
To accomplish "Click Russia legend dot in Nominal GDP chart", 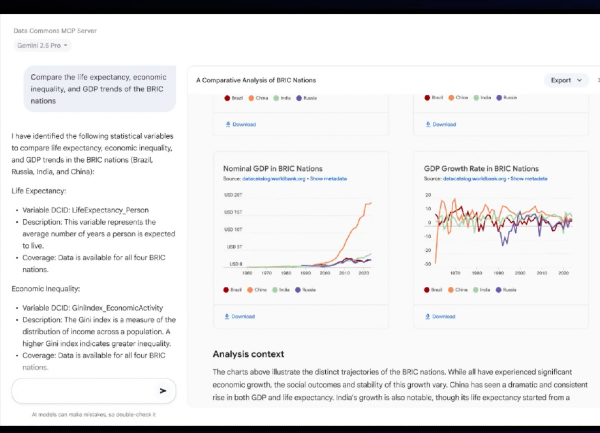I will pyautogui.click(x=298, y=290).
